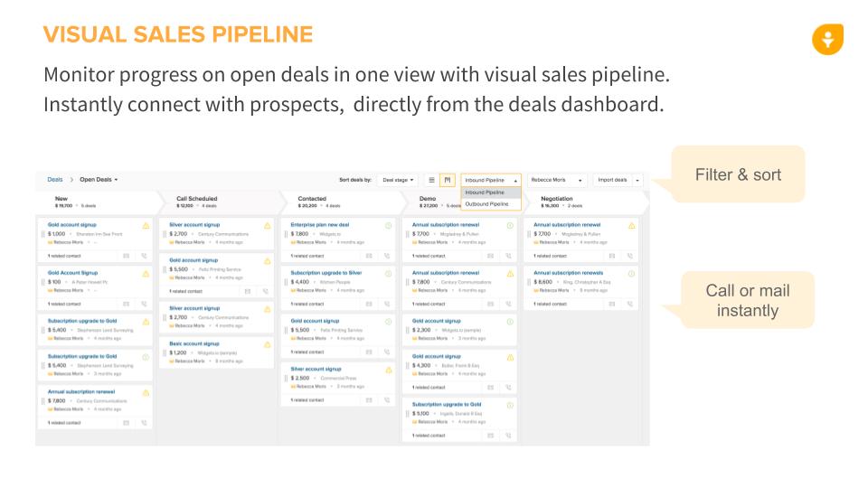Click warning icon on Silver account signup $2,700 card
The width and height of the screenshot is (868, 488).
click(268, 225)
